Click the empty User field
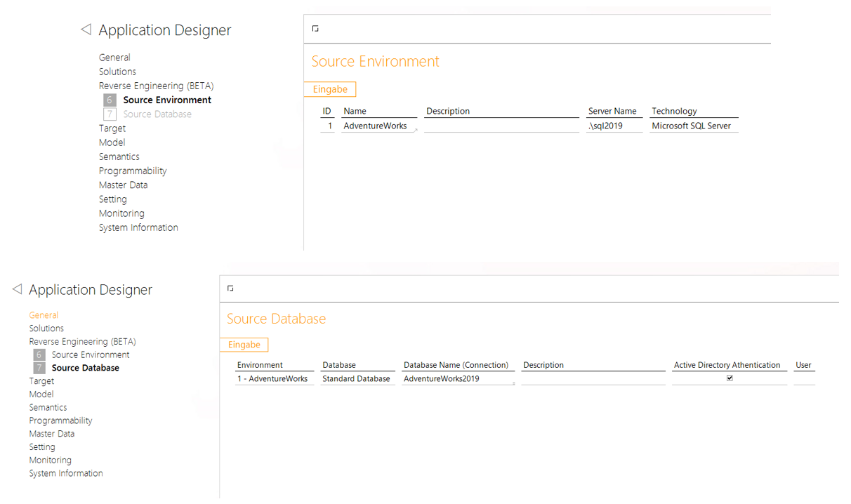Screen dimensions: 851x504 [804, 379]
